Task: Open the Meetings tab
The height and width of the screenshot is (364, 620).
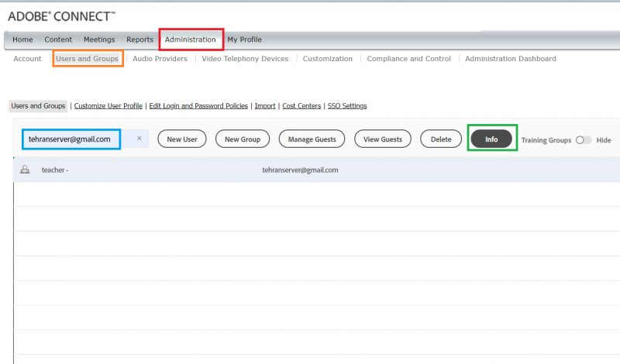Action: (x=99, y=39)
